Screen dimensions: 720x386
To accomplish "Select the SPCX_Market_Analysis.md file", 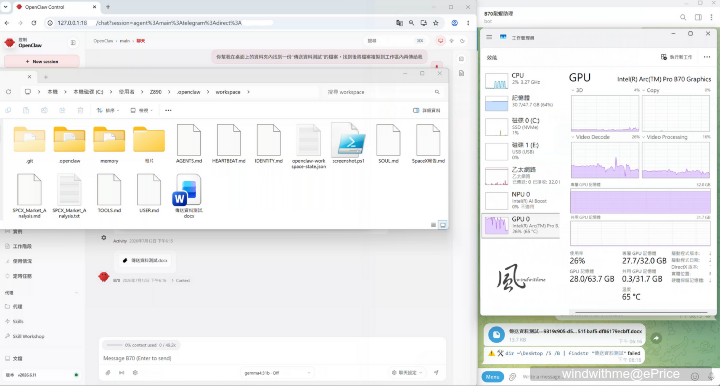I will coord(29,196).
